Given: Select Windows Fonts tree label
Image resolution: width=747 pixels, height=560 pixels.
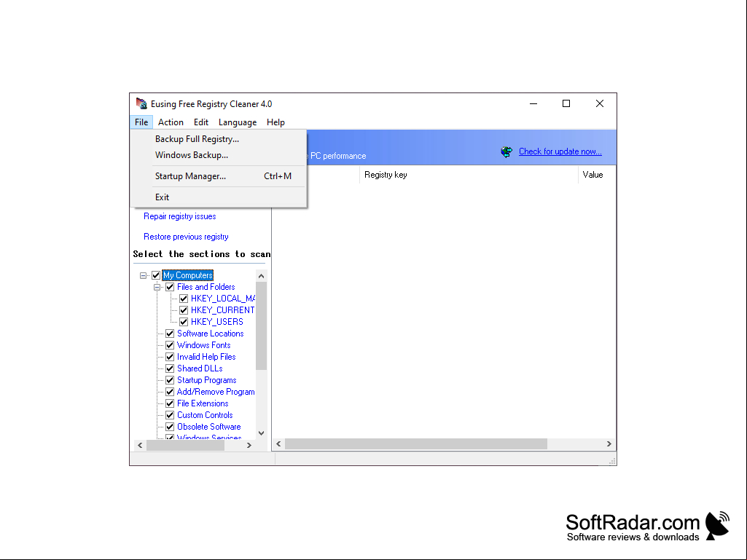Looking at the screenshot, I should pyautogui.click(x=203, y=345).
